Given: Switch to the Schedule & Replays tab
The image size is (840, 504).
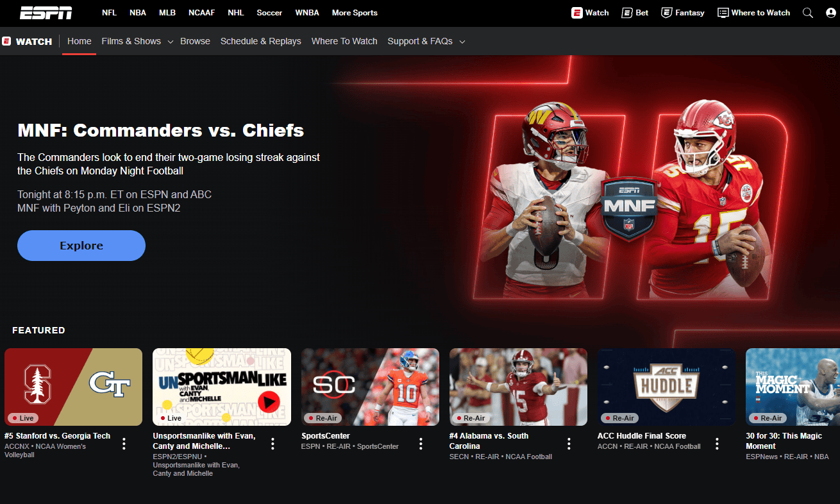Looking at the screenshot, I should point(261,41).
